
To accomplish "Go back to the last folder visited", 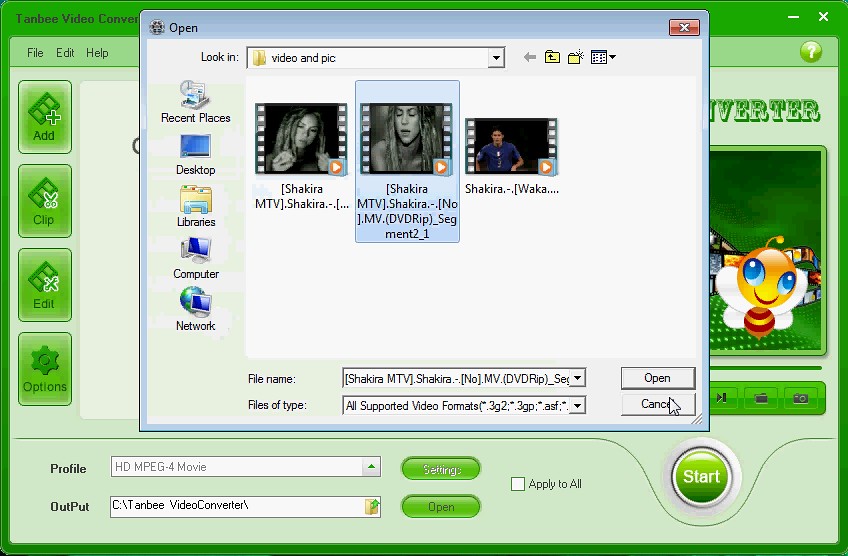I will pyautogui.click(x=529, y=57).
